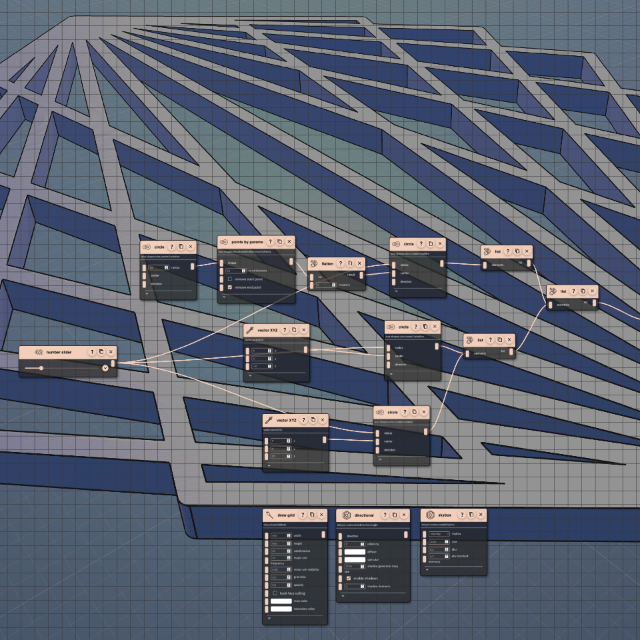
Task: Click the skybox node Babylon icon
Action: (430, 515)
